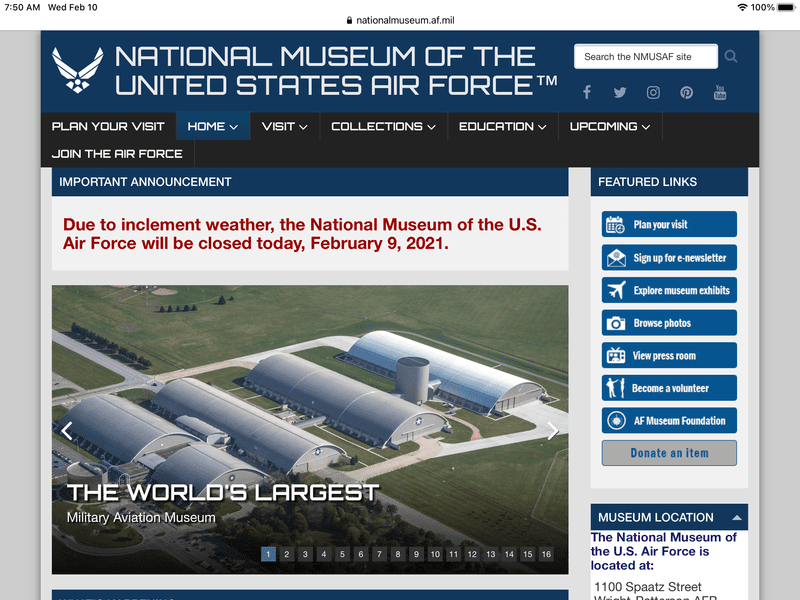Image resolution: width=800 pixels, height=600 pixels.
Task: Click the Search the NMUSAF site field
Action: (x=645, y=56)
